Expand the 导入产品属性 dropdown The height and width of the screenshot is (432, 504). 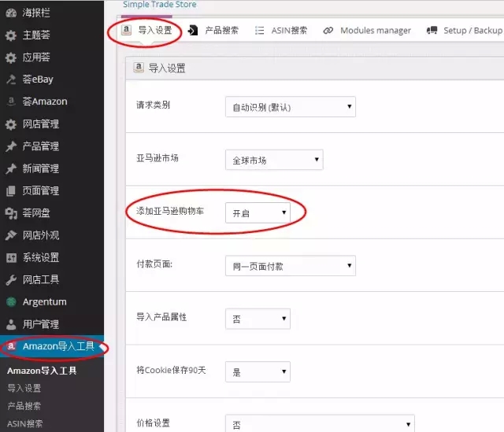point(257,319)
